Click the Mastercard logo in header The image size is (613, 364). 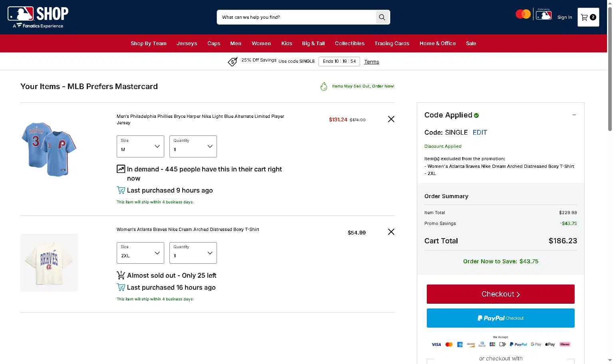click(523, 14)
